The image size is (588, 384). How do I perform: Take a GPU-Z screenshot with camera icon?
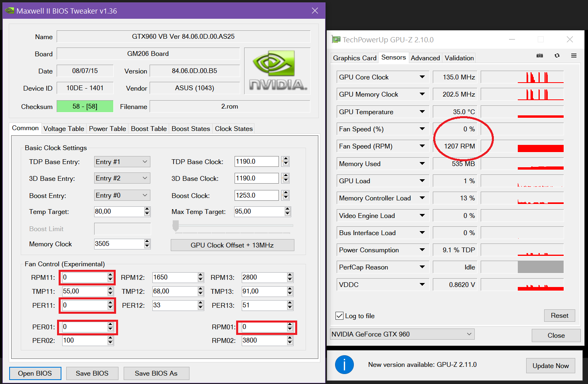(540, 55)
